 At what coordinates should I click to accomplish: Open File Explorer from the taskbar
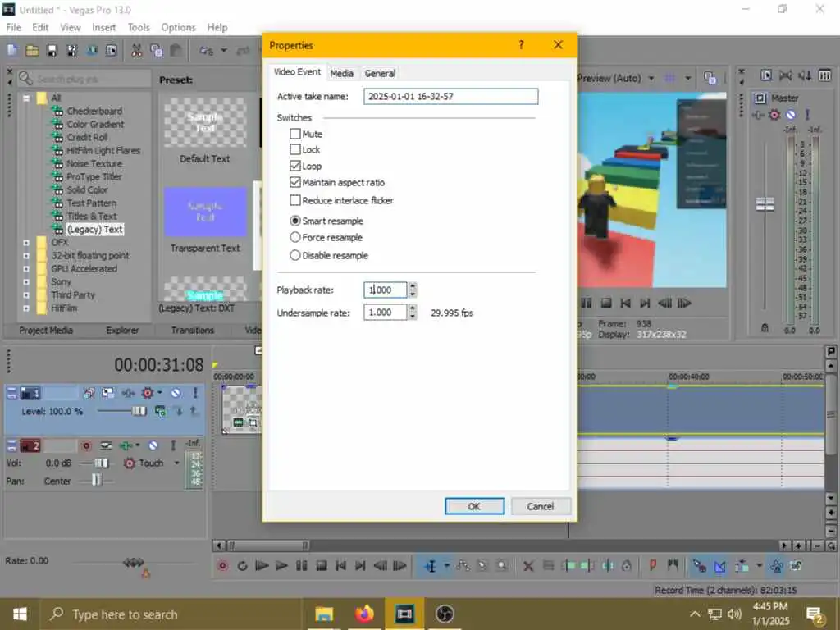pos(324,614)
